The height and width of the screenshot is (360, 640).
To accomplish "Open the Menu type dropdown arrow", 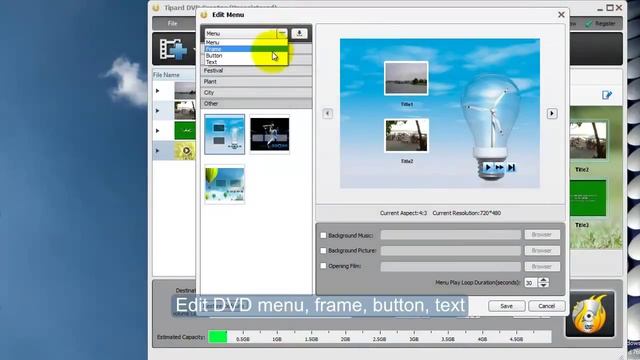I will pos(282,33).
